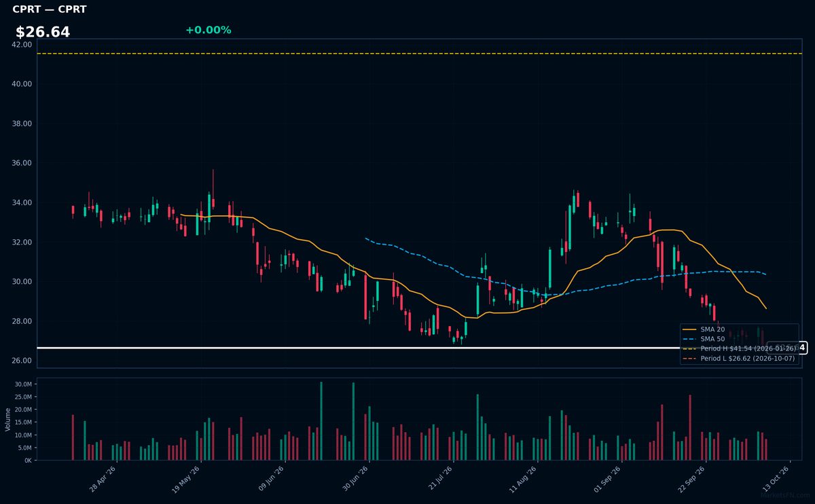Viewport: 815px width, 504px height.
Task: Choose the "01 Sep '26" date label
Action: (x=607, y=478)
